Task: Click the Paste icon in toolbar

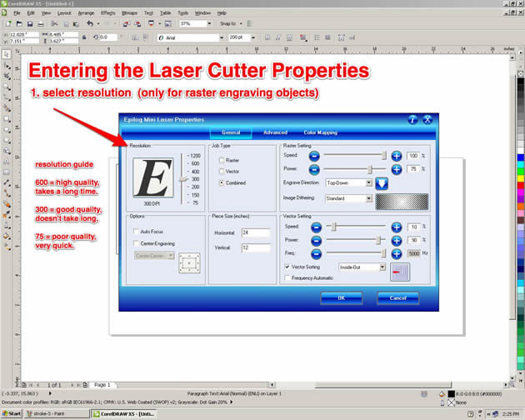Action: (77, 24)
